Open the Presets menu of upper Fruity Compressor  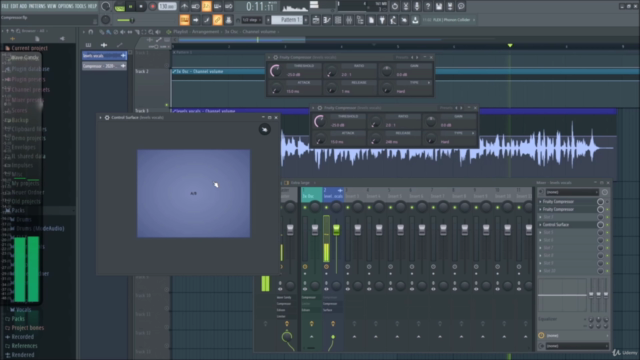tap(402, 58)
